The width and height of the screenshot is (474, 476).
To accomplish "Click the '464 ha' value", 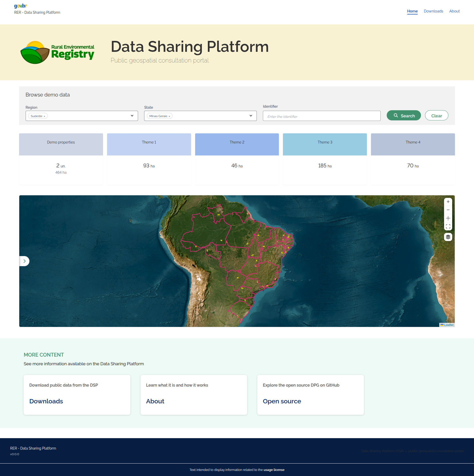I will [61, 172].
